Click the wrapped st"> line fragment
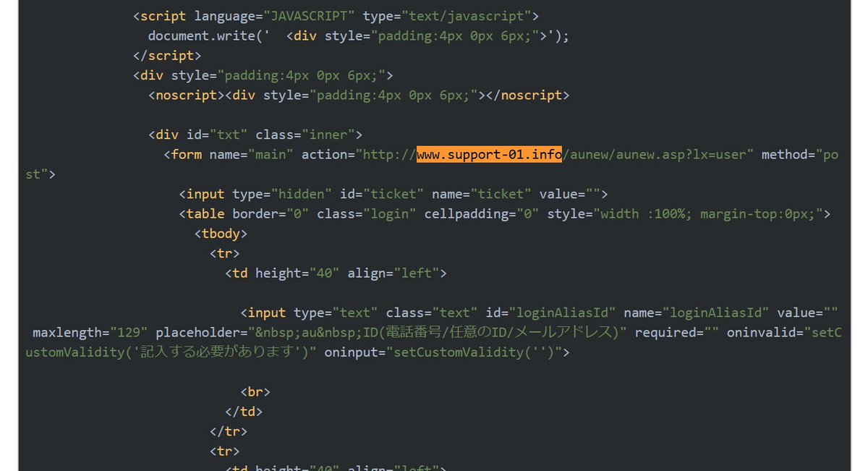This screenshot has height=471, width=868. (40, 174)
